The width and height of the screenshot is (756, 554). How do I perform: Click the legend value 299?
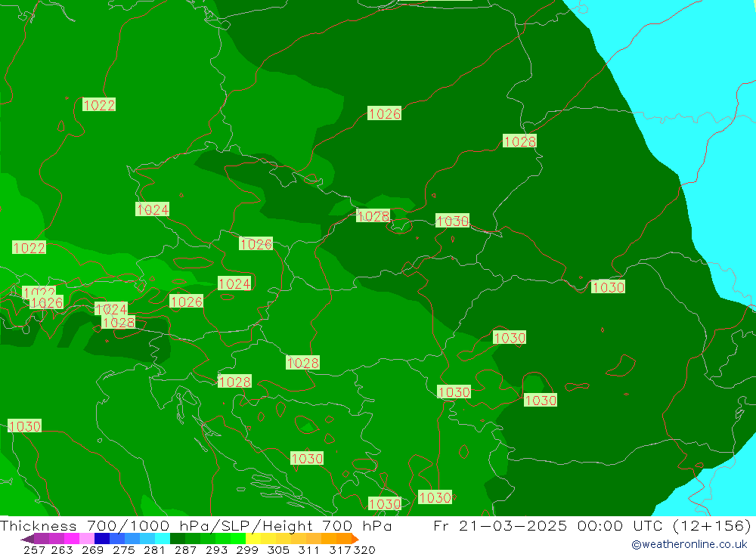click(247, 549)
